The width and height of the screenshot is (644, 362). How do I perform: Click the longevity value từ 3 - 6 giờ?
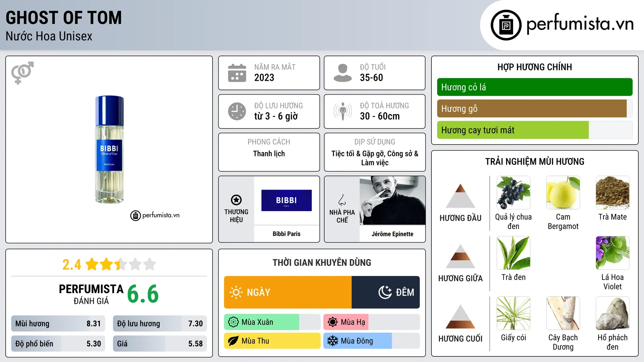[x=276, y=116]
